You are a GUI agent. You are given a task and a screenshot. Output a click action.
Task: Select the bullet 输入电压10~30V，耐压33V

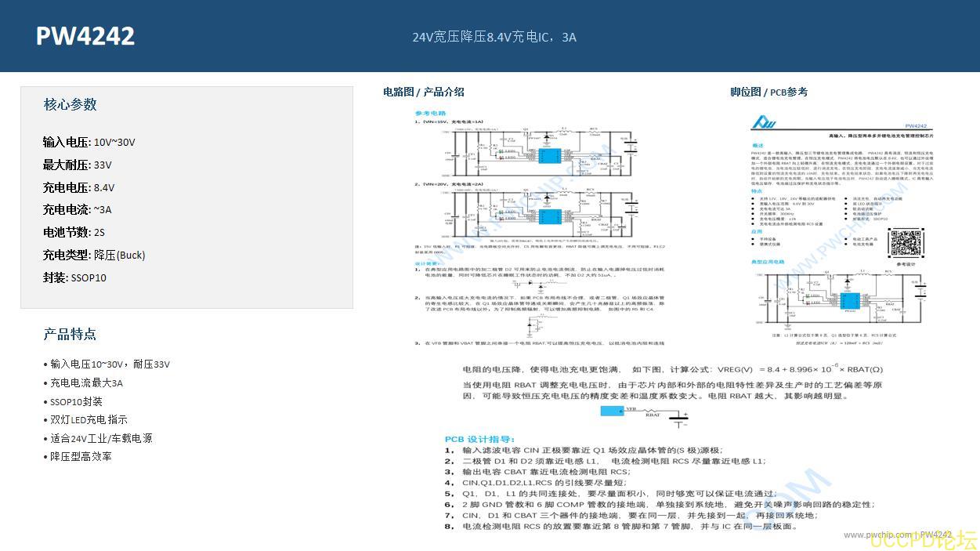click(107, 364)
